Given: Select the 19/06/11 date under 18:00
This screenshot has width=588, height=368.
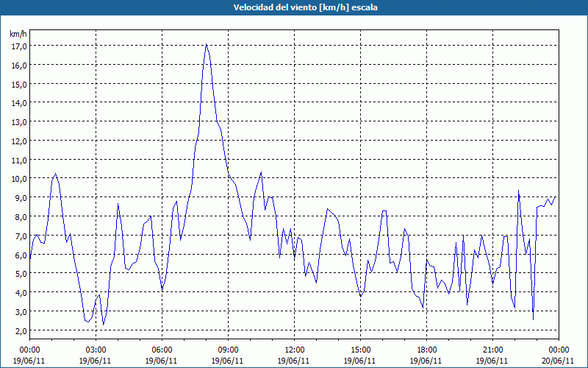Looking at the screenshot, I should (x=426, y=361).
